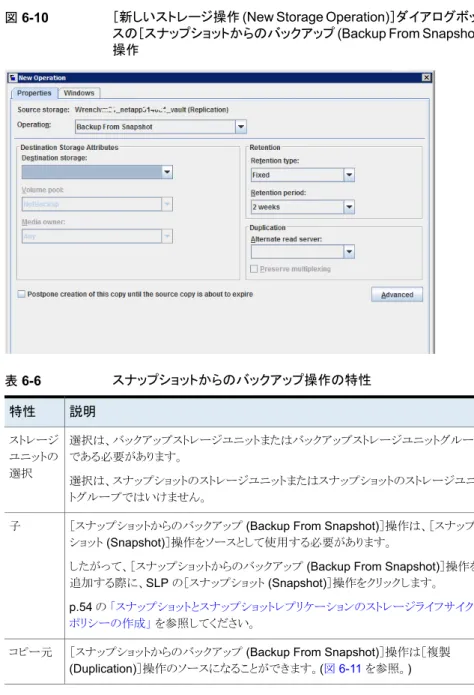Enable Postpone creation of this copy checkbox

[x=21, y=294]
